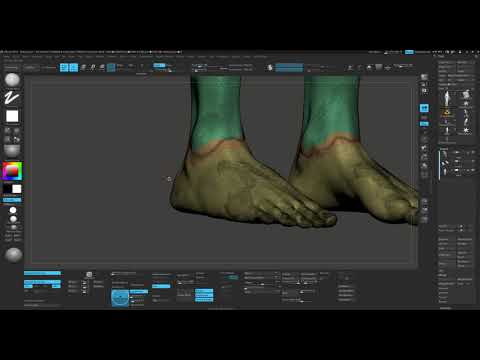This screenshot has width=480, height=360.
Task: Select the Move transform mode icon
Action: (83, 68)
